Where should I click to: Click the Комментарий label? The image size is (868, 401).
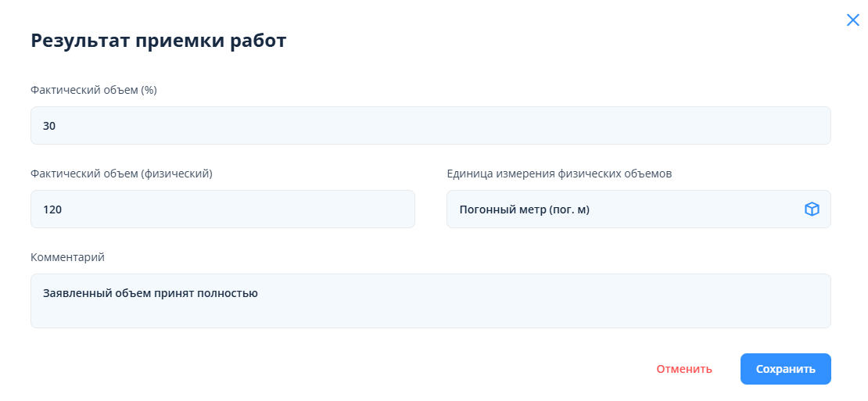coord(67,257)
